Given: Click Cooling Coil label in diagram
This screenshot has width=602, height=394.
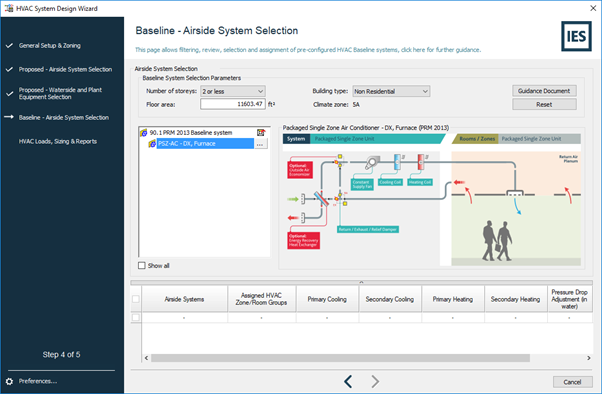Looking at the screenshot, I should [x=390, y=182].
